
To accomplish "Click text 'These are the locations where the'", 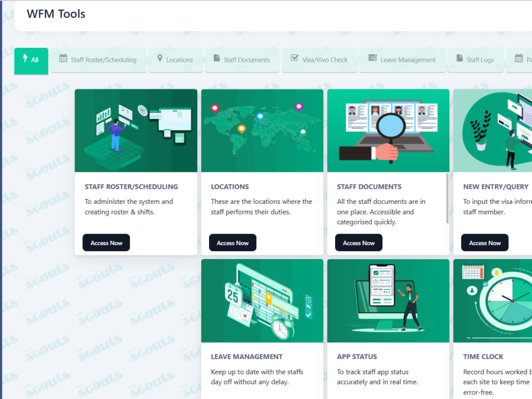I will [x=261, y=202].
